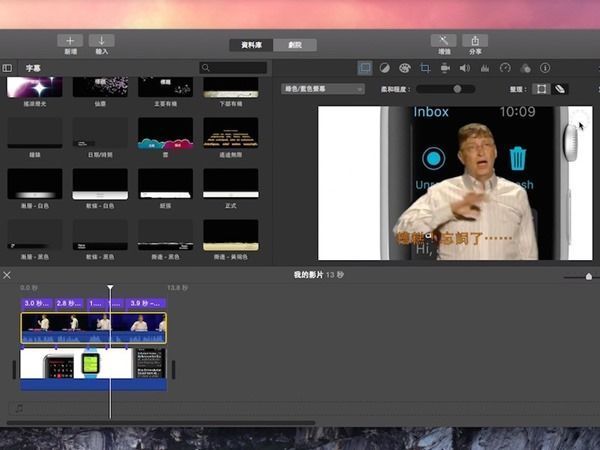
Task: Adjust the 柔和程度 softness slider
Action: [x=457, y=89]
